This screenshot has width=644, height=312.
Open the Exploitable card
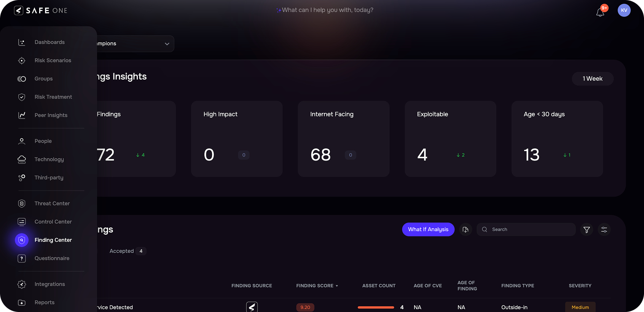[x=450, y=139]
